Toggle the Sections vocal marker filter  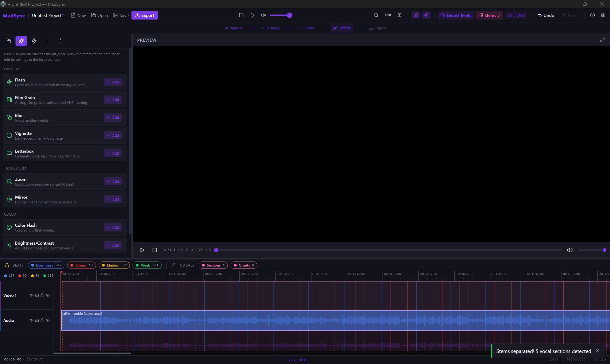213,265
